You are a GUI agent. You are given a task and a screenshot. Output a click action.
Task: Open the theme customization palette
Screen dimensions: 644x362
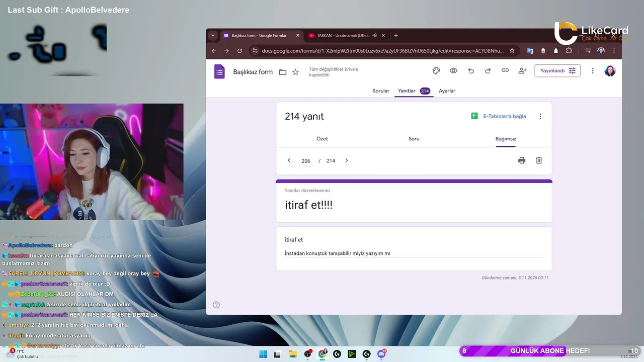point(436,71)
